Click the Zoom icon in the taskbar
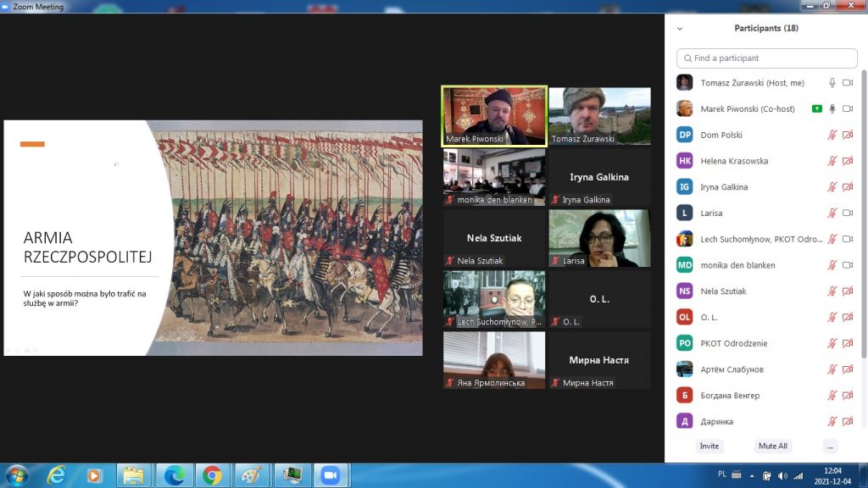 [x=328, y=474]
